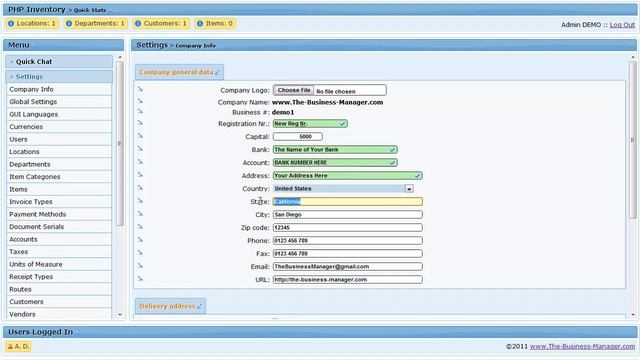Click the Fax input field
This screenshot has height=360, width=640.
point(348,253)
